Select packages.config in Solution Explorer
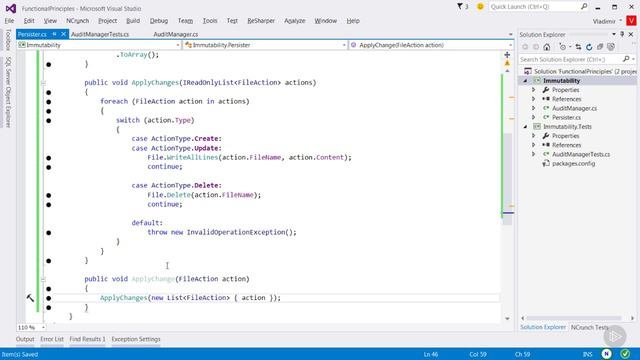The image size is (640, 360). (573, 164)
